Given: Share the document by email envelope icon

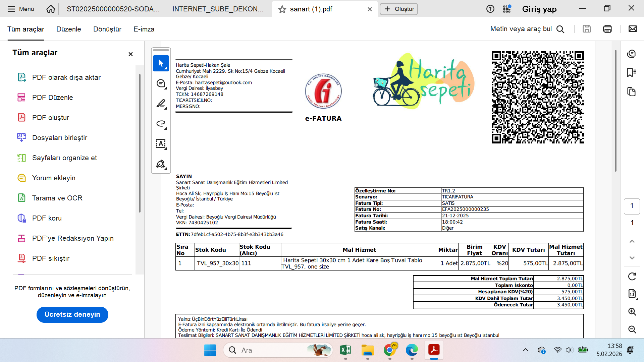Looking at the screenshot, I should click(x=633, y=29).
